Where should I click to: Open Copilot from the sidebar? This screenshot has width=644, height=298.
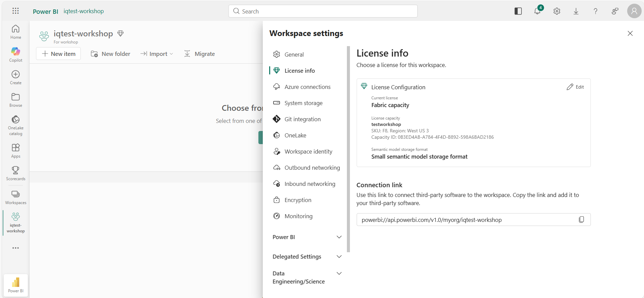[x=15, y=55]
